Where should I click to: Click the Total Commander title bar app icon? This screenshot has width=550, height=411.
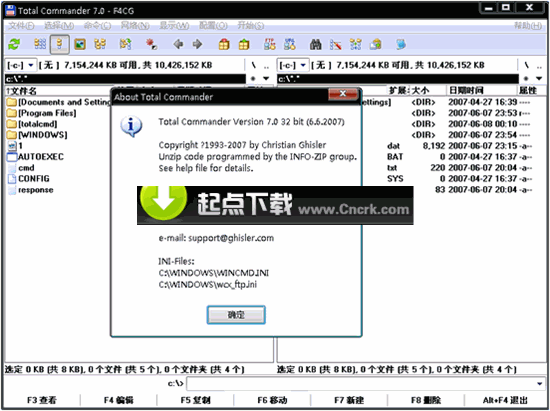pyautogui.click(x=11, y=11)
